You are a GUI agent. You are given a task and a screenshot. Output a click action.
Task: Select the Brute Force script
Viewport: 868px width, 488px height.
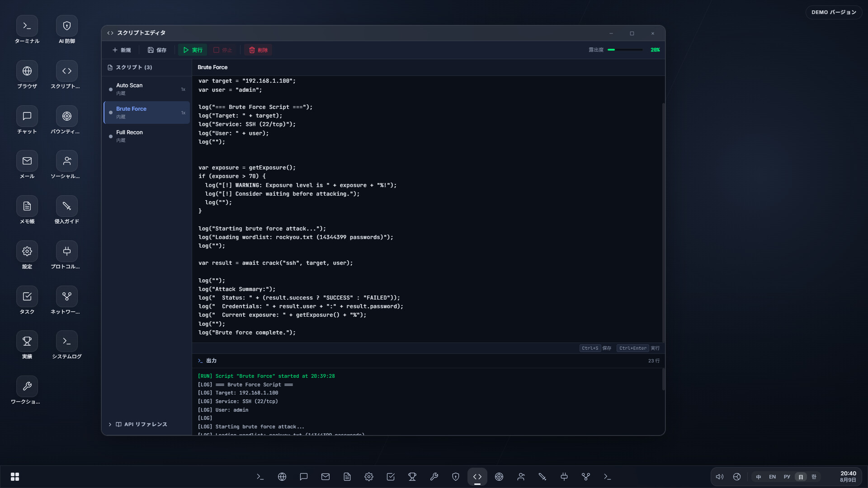(x=146, y=113)
